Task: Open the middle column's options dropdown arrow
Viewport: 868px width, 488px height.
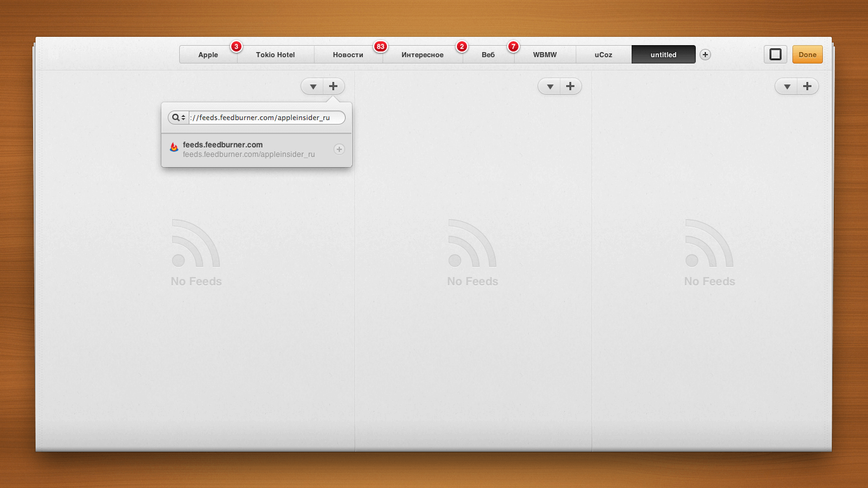Action: coord(549,86)
